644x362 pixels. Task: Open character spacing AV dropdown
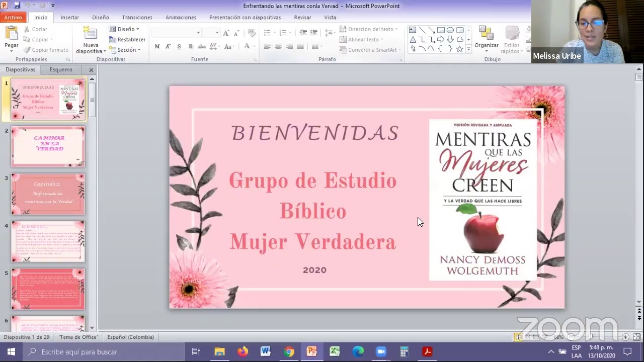[x=214, y=46]
